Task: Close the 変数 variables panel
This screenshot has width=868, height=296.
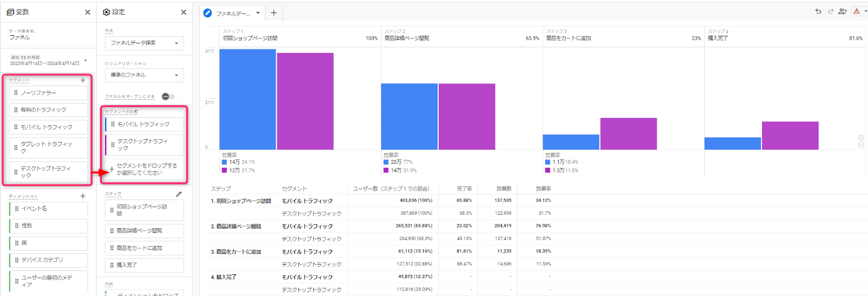Action: click(87, 12)
